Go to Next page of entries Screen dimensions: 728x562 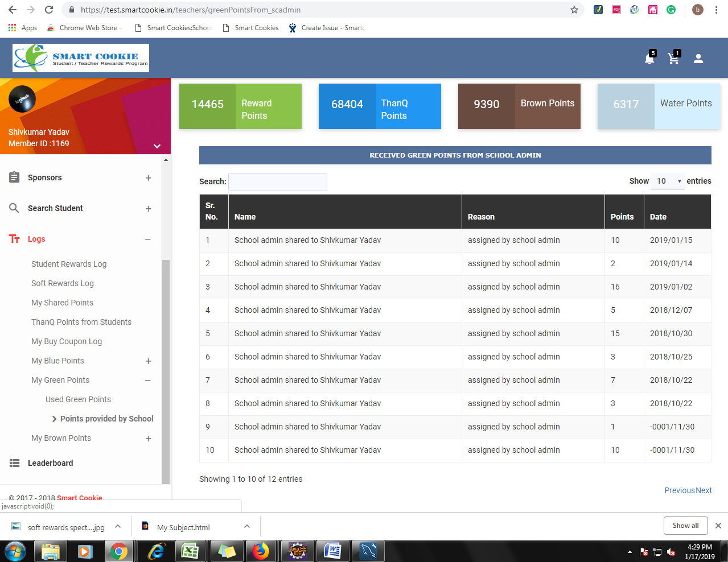pyautogui.click(x=704, y=490)
